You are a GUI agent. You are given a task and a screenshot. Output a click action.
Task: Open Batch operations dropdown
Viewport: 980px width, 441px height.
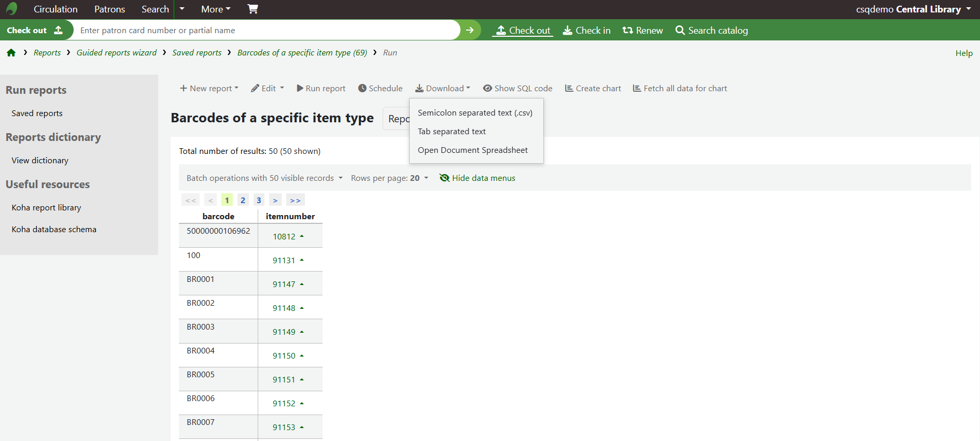point(264,178)
